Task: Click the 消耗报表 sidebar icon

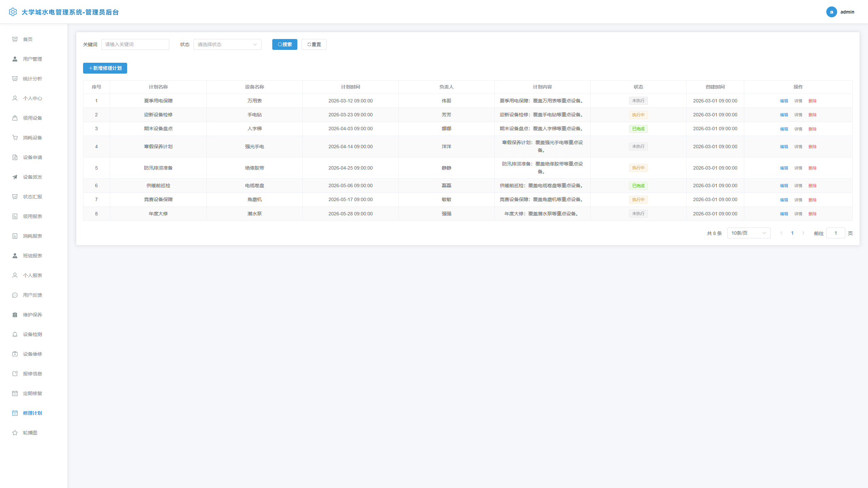Action: pos(15,236)
